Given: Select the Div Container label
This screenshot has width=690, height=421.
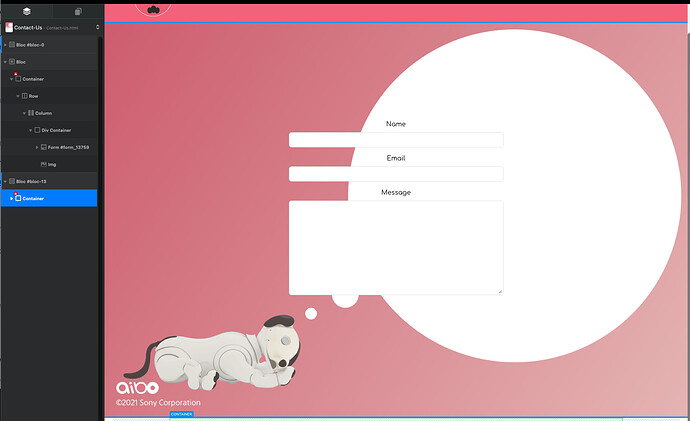Looking at the screenshot, I should (x=56, y=130).
